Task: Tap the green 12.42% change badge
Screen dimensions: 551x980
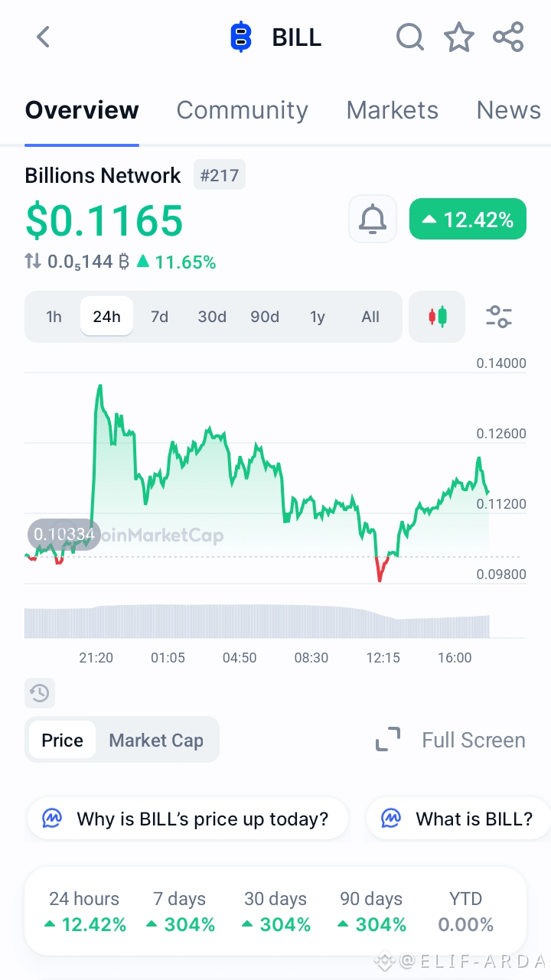Action: point(468,220)
